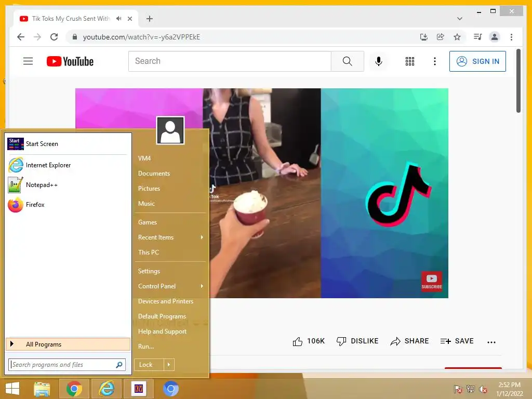532x399 pixels.
Task: Click the user picture in Start menu
Action: (x=170, y=130)
